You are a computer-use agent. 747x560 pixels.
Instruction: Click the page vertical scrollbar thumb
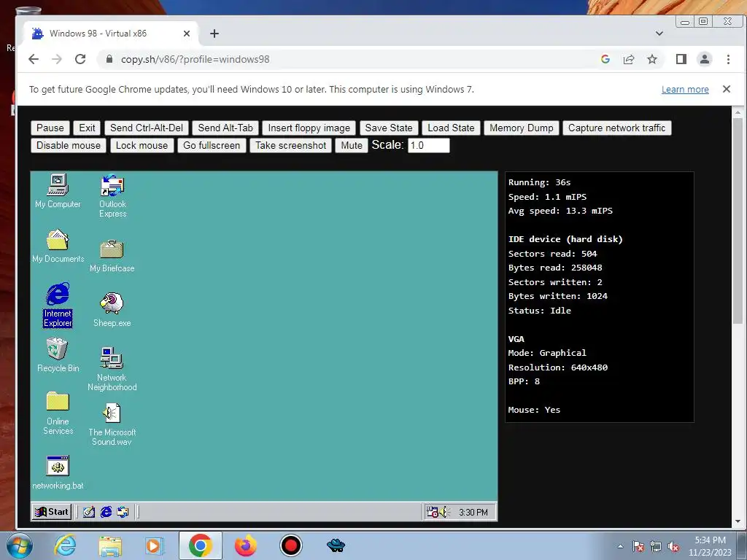click(x=738, y=222)
